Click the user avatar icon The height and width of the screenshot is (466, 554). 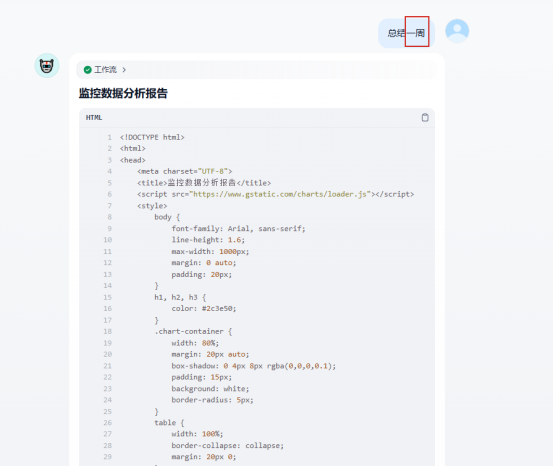(x=457, y=31)
